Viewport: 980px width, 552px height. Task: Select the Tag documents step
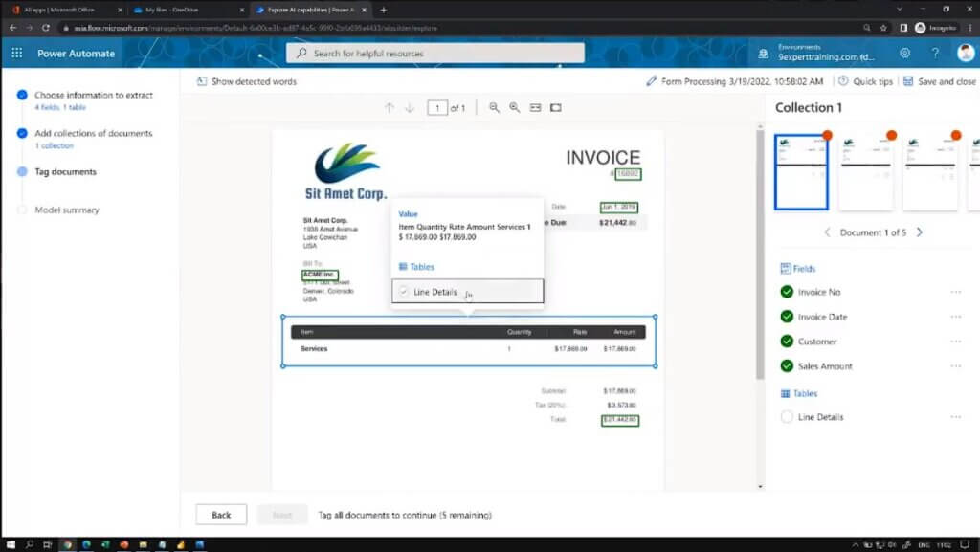[65, 171]
